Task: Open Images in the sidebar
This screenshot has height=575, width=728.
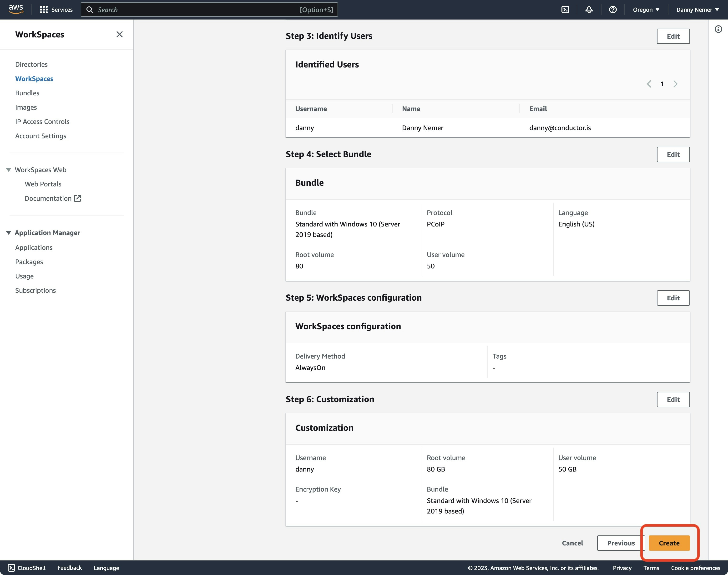Action: pyautogui.click(x=26, y=107)
